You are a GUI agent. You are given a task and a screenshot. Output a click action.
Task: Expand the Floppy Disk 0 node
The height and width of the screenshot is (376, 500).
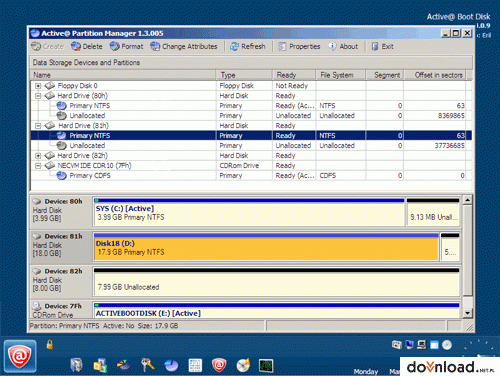tap(38, 86)
